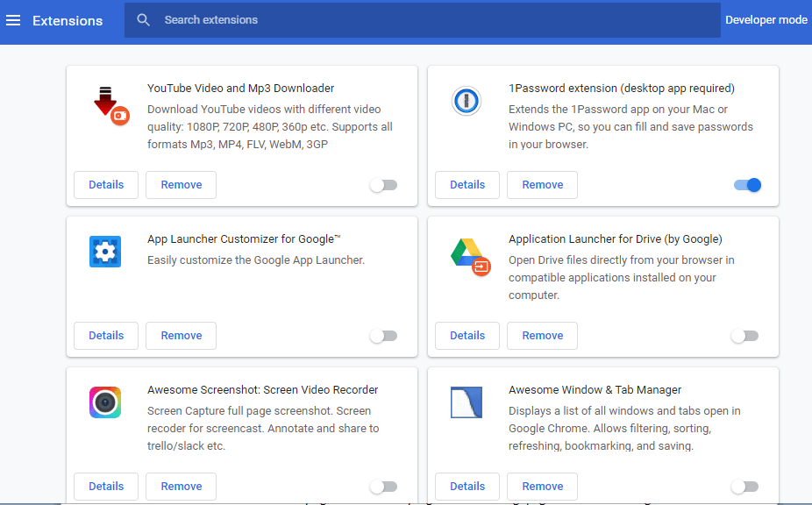Screen dimensions: 812x505
Task: Click the 'Open Drive files directly' description
Action: tap(622, 278)
